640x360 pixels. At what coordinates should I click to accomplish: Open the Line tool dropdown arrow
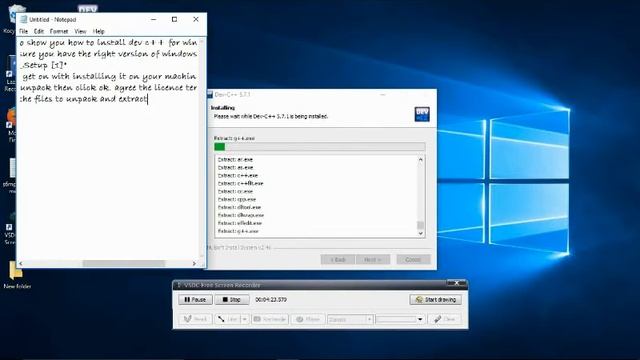[x=245, y=319]
